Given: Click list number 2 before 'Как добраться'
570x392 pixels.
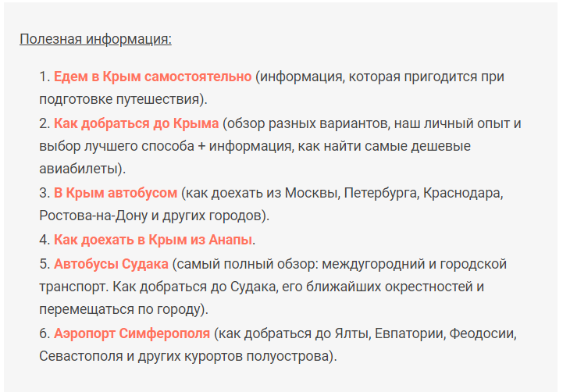Looking at the screenshot, I should [45, 123].
